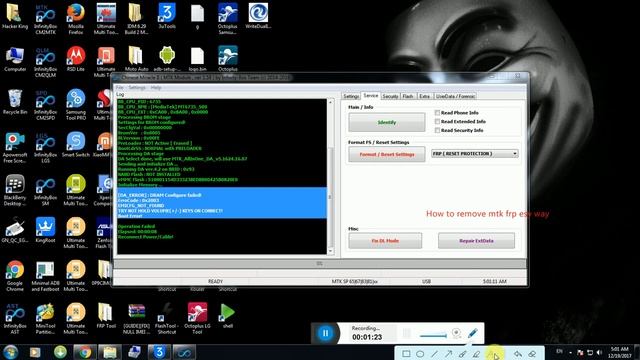
Task: Open the Hacker King desktop folder
Action: coord(15,16)
